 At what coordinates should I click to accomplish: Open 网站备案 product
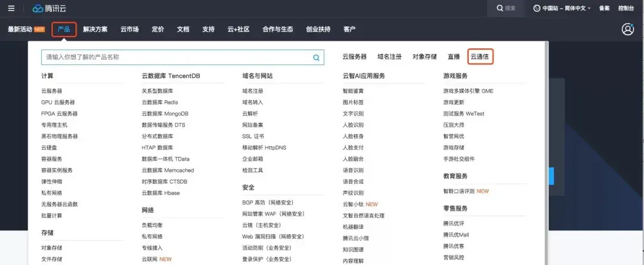[x=253, y=125]
